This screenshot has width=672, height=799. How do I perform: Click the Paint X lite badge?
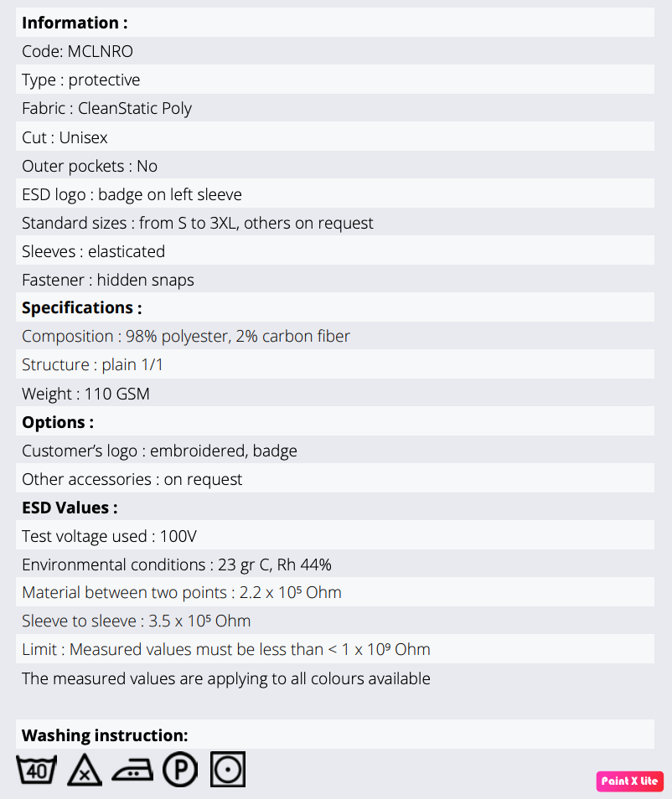(629, 781)
